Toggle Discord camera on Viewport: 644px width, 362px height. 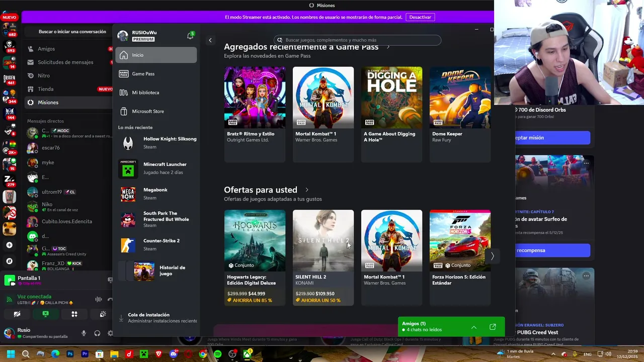[x=17, y=314]
